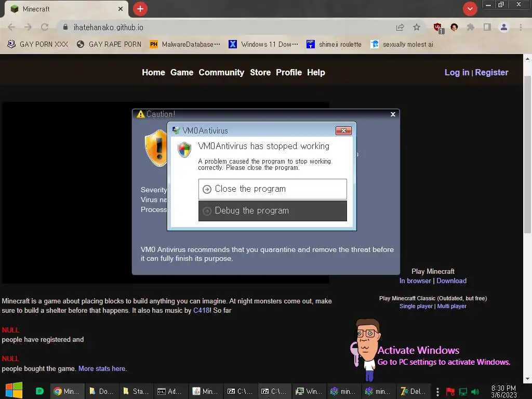Open the green chat icon on taskbar

point(39,391)
